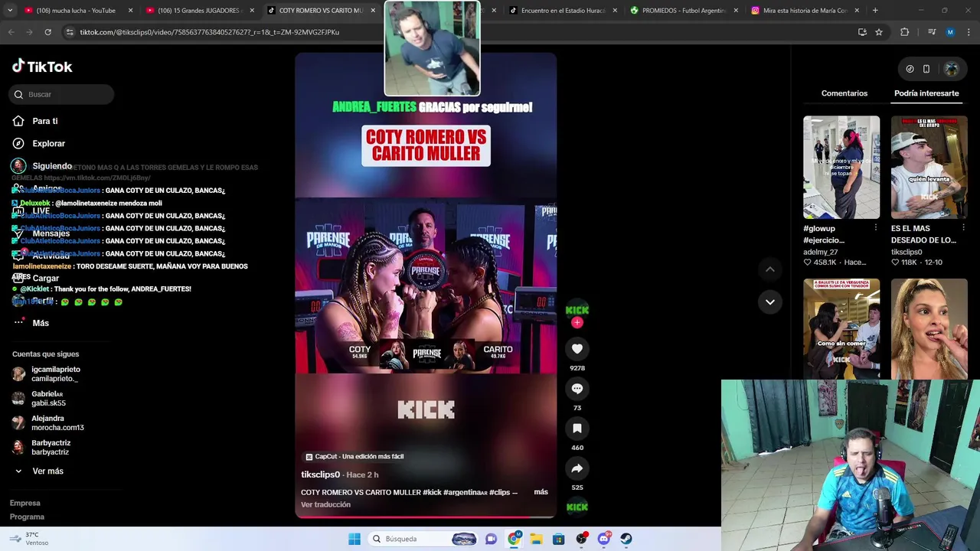
Task: Bookmark this page with the star icon
Action: click(x=879, y=32)
